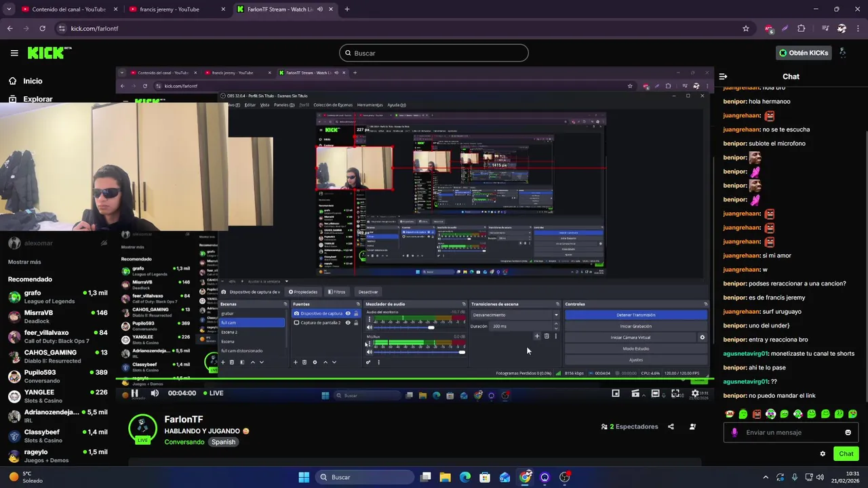
Task: Show hidden system tray icons
Action: (766, 477)
